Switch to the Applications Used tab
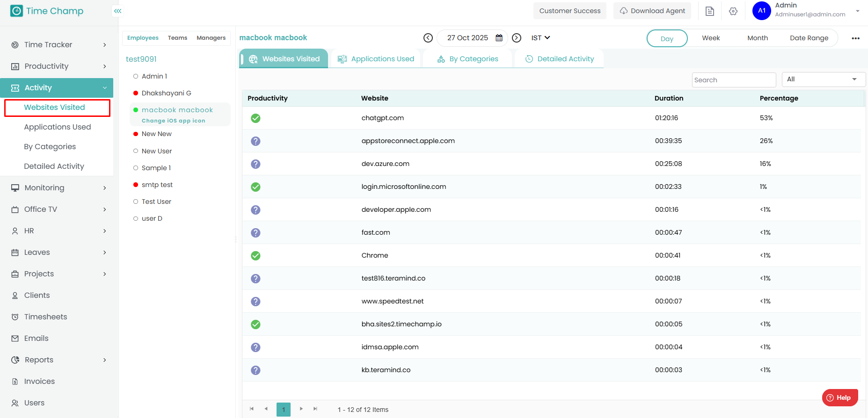The width and height of the screenshot is (868, 418). 376,59
